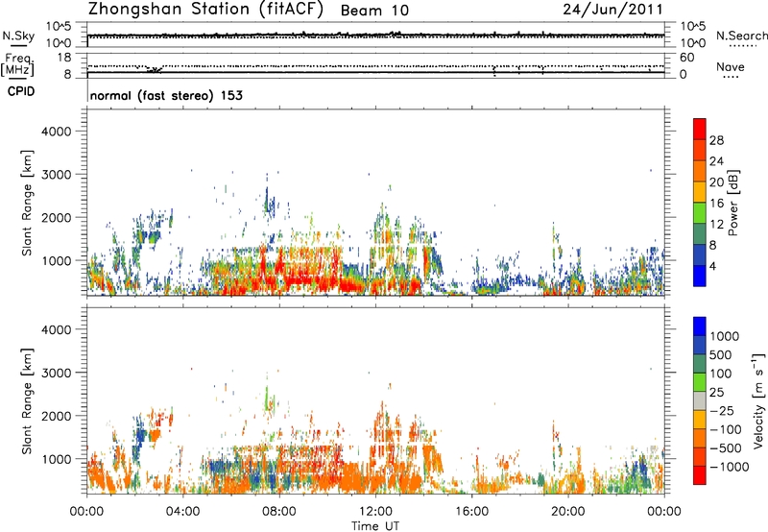The width and height of the screenshot is (768, 532).
Task: Click the "100" velocity colorbar label
Action: click(721, 374)
